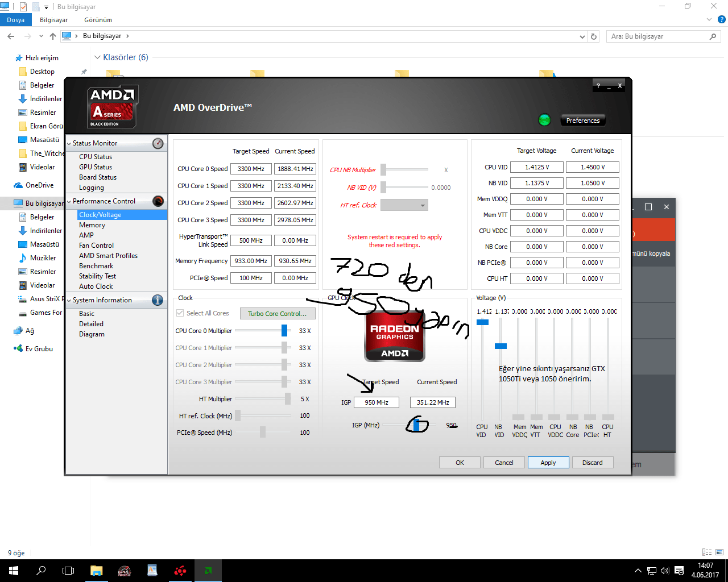
Task: Open the Explorer address bar history dropdown
Action: tap(582, 36)
